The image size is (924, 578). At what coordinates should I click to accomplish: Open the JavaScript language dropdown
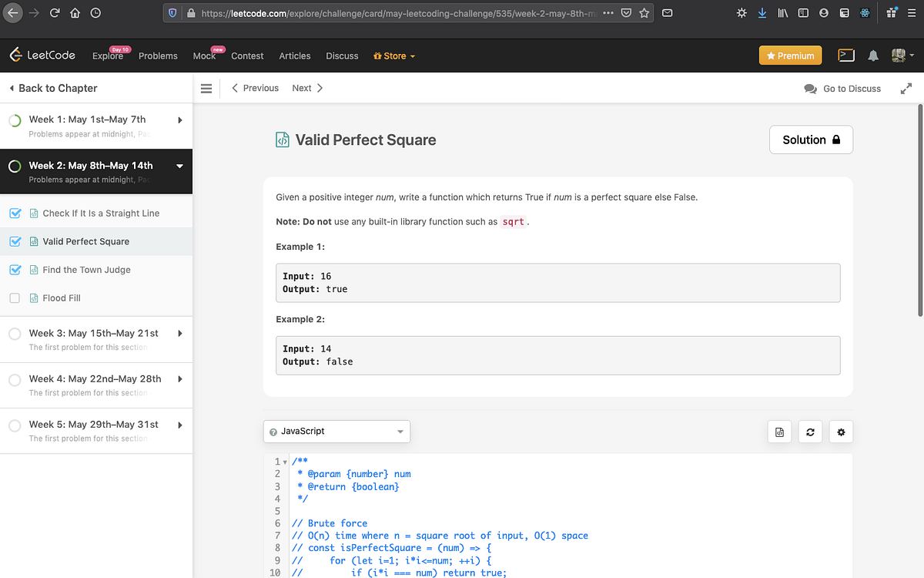coord(336,432)
